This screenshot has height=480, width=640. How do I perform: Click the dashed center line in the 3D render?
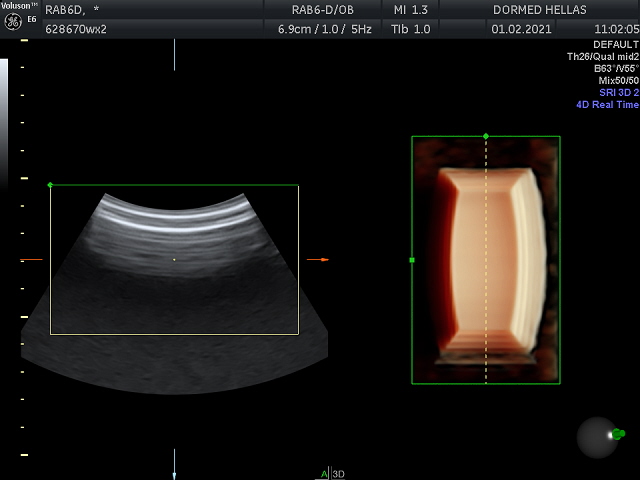[x=486, y=300]
